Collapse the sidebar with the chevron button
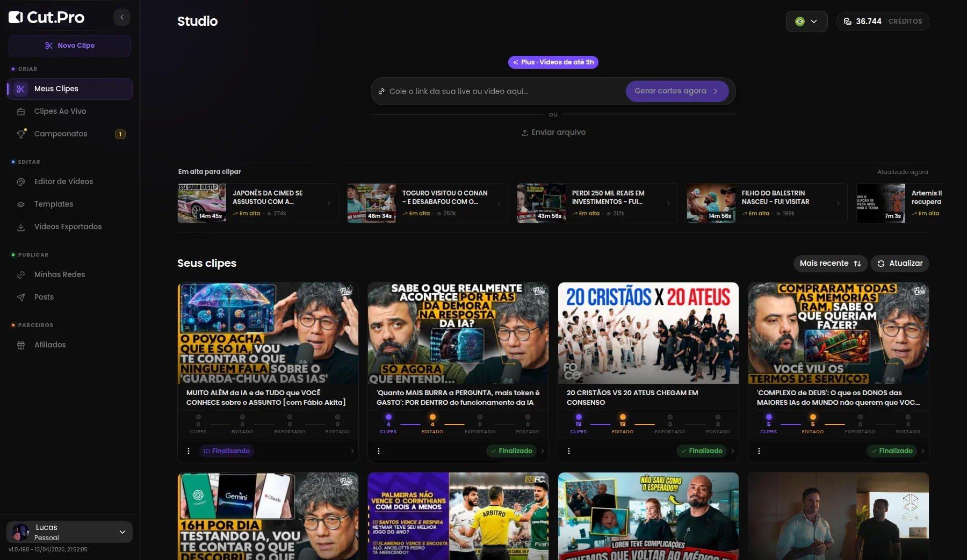The height and width of the screenshot is (560, 967). (x=122, y=17)
